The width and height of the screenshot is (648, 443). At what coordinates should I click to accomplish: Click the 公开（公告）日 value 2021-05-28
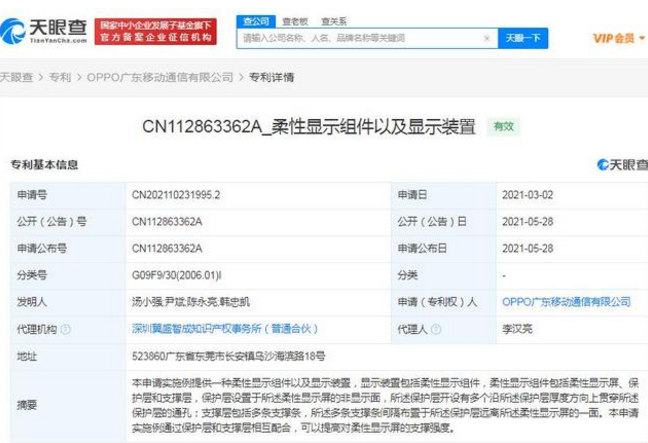(x=528, y=222)
